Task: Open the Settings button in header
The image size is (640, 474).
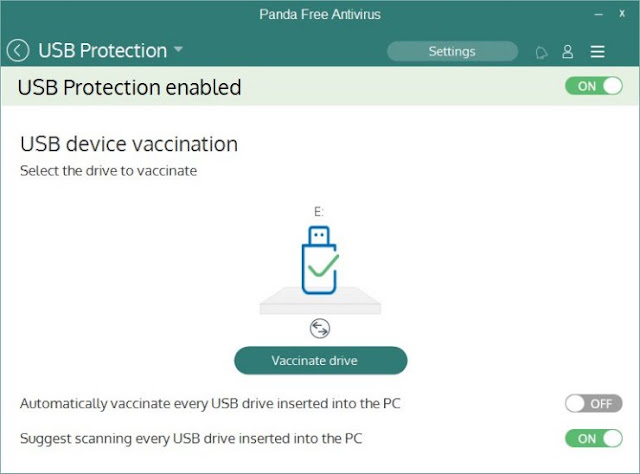Action: click(x=452, y=51)
